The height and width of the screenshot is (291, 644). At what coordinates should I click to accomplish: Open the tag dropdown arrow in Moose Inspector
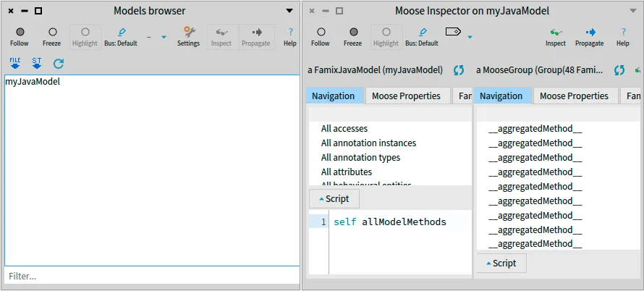pos(470,37)
